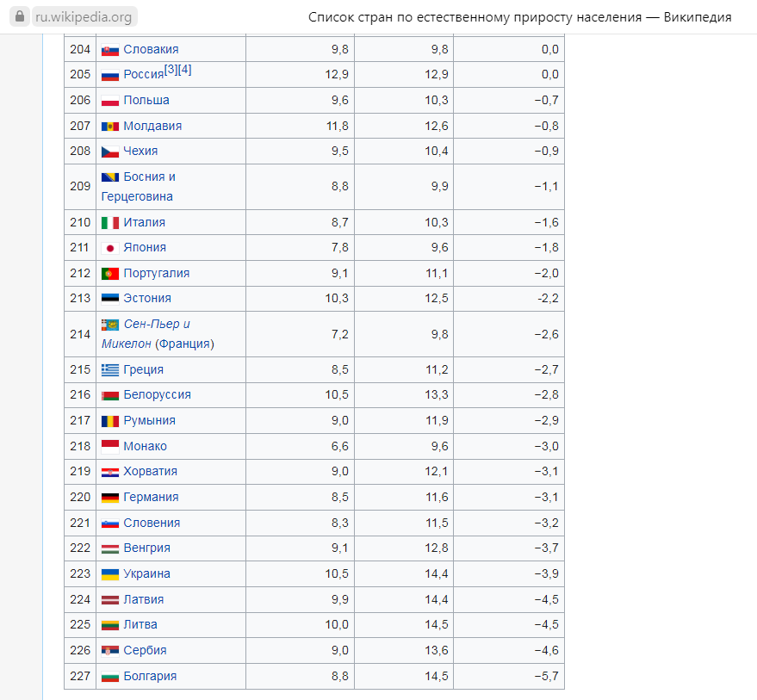
Task: Open the Сербия link
Action: 145,650
